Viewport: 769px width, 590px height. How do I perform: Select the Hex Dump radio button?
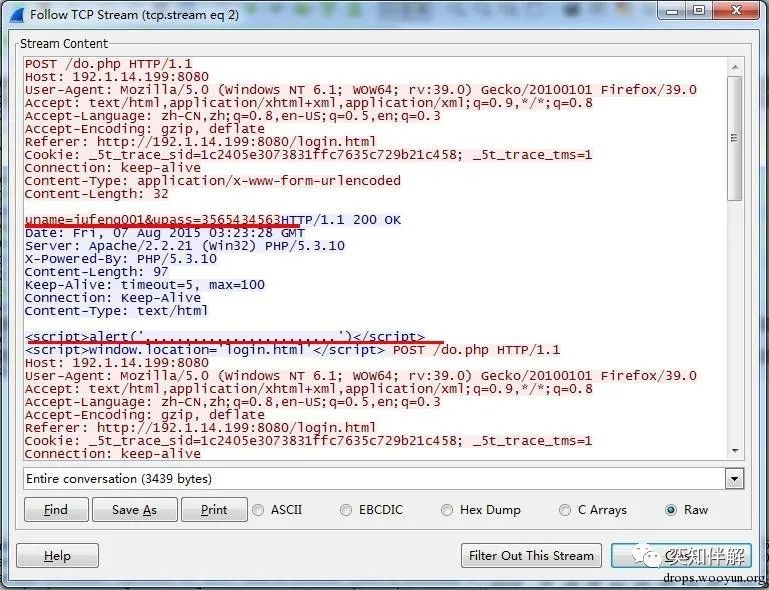click(447, 510)
